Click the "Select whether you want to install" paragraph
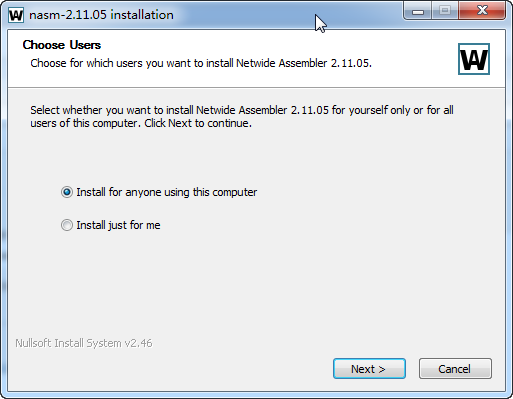The width and height of the screenshot is (513, 399). coord(242,116)
